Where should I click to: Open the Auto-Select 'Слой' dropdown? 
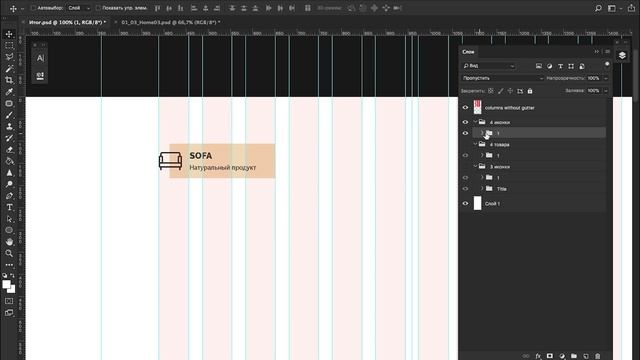(x=79, y=8)
